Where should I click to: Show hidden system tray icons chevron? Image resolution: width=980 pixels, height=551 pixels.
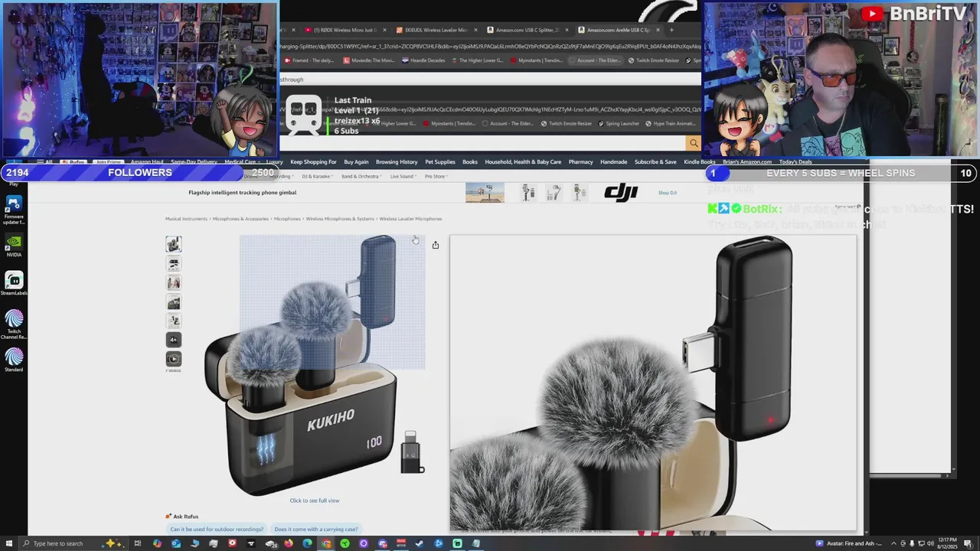(893, 543)
